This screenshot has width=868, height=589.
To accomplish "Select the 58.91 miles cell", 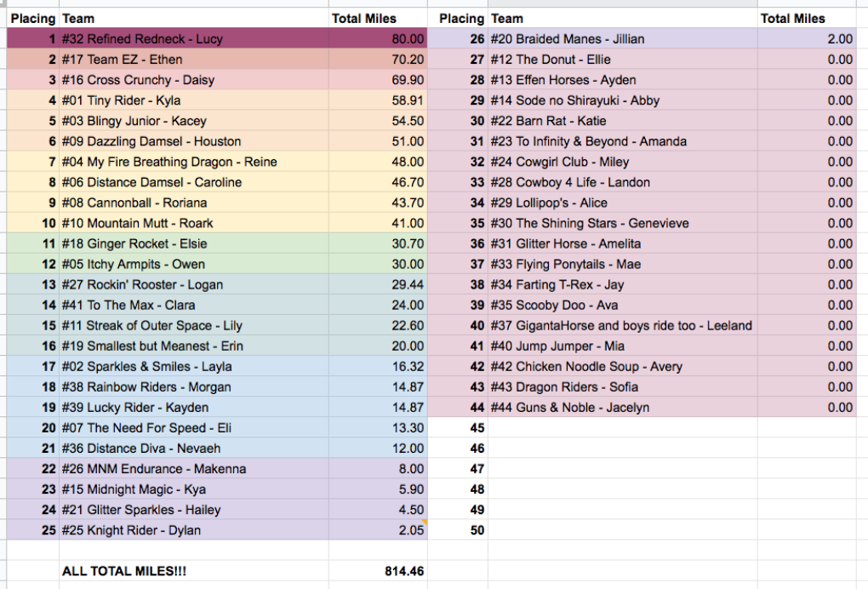I will click(378, 100).
